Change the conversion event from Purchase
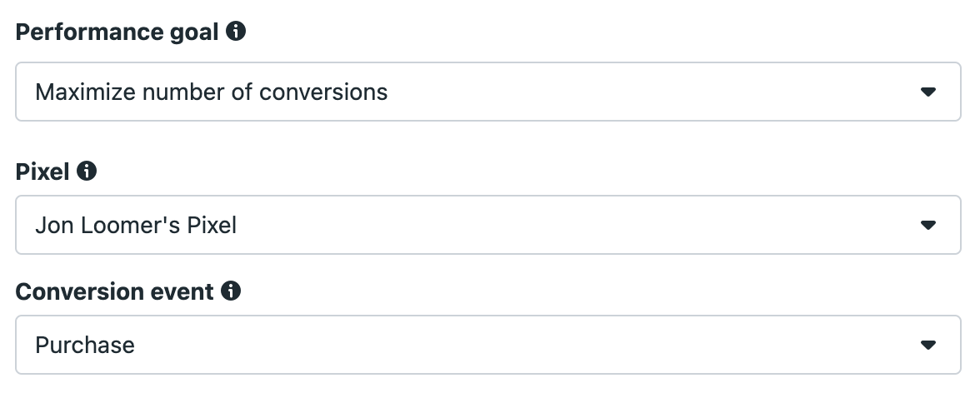 (488, 345)
